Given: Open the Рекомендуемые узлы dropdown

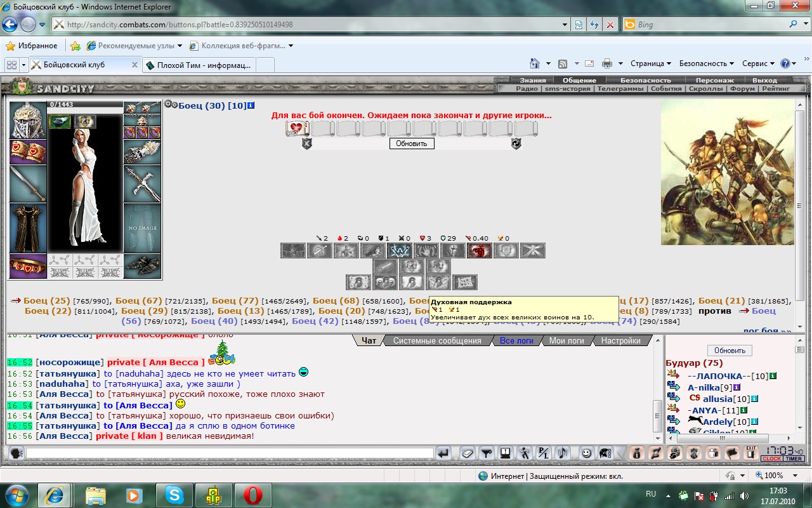Looking at the screenshot, I should [x=134, y=46].
